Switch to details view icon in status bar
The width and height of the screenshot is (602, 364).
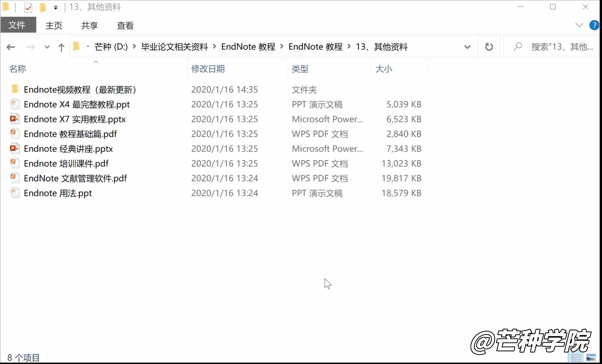click(x=576, y=357)
